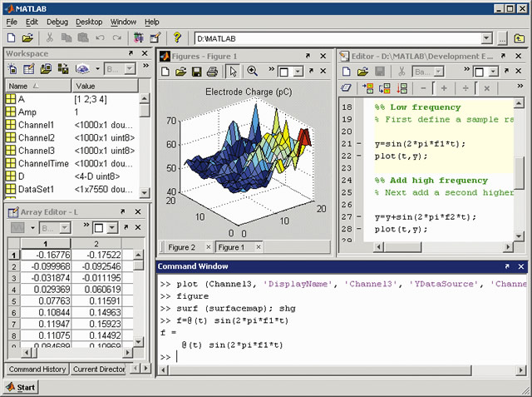This screenshot has width=532, height=397.
Task: Go up one directory level icon
Action: tap(519, 39)
